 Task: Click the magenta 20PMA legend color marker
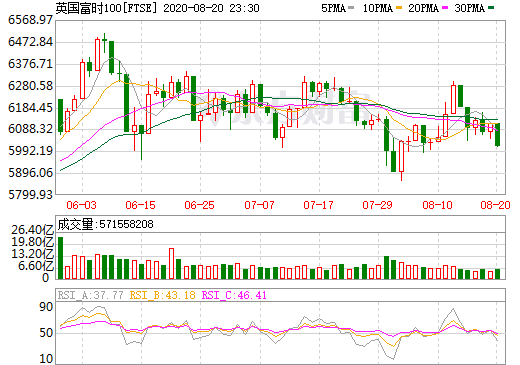tap(445, 8)
